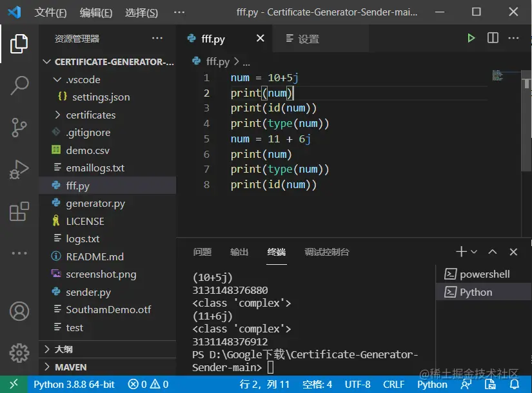The height and width of the screenshot is (393, 532).
Task: Create a new terminal with plus icon
Action: click(461, 252)
